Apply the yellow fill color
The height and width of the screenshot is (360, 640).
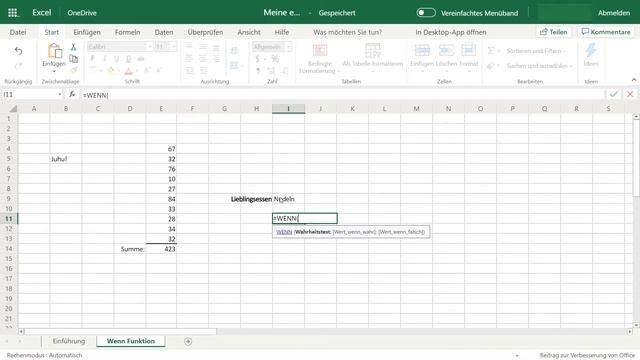tap(111, 71)
